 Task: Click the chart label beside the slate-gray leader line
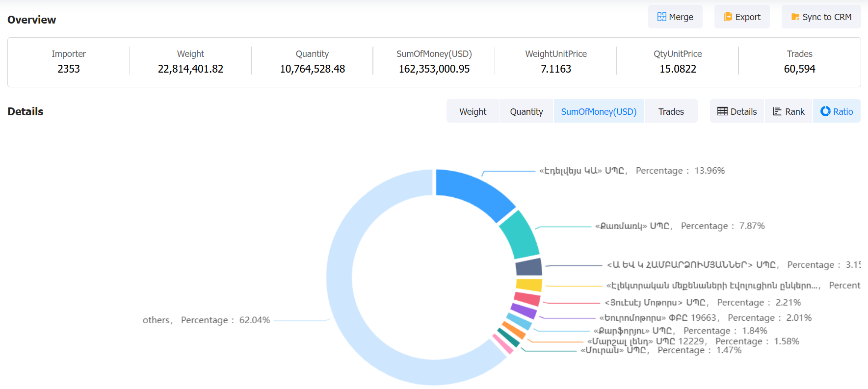click(734, 265)
